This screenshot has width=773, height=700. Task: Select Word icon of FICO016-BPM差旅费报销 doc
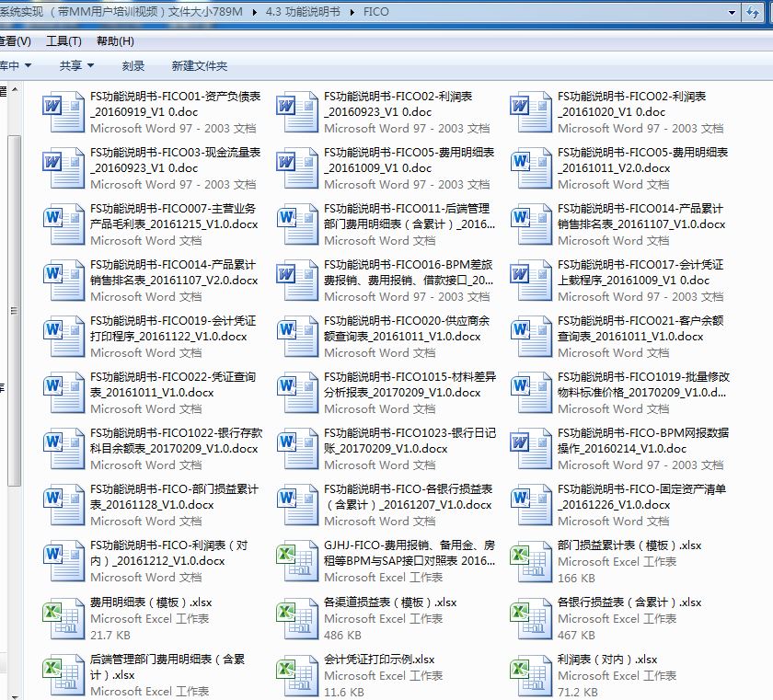coord(296,281)
